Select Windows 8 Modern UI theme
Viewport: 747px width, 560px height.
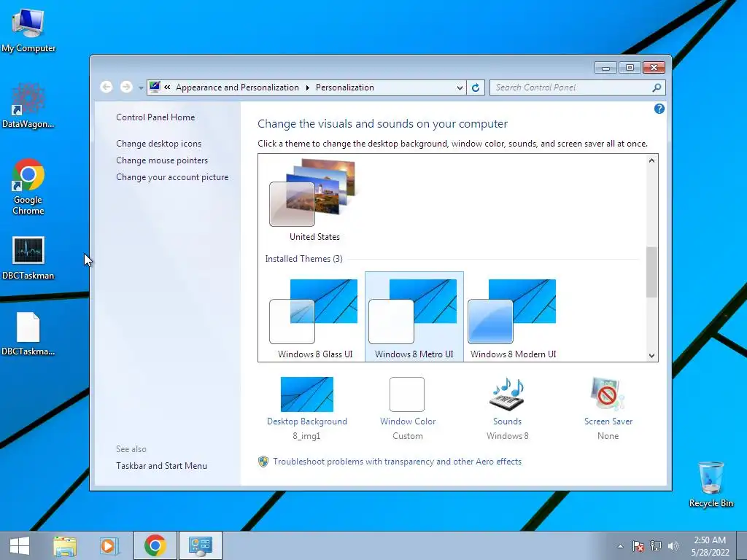pos(513,316)
